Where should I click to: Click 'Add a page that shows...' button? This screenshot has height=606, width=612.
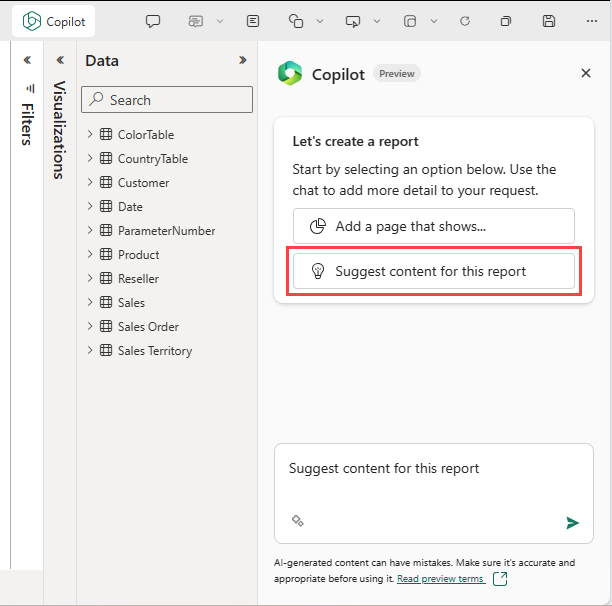[x=434, y=226]
